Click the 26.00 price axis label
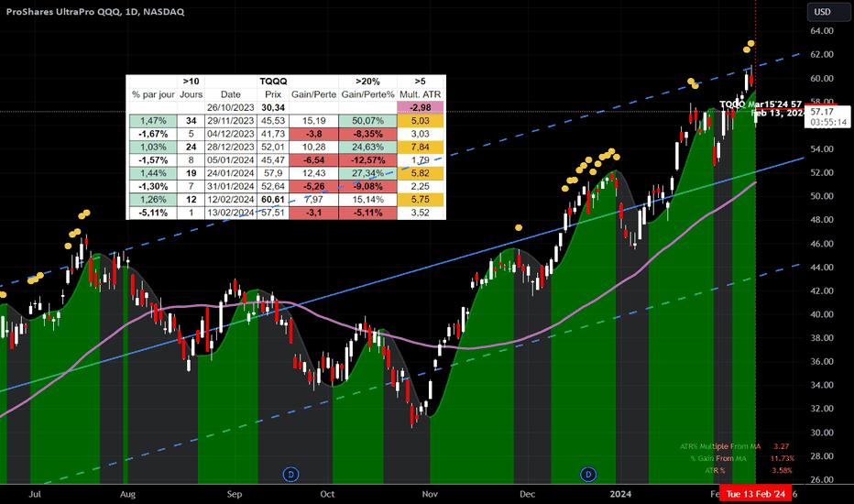Viewport: 854px width, 504px height. click(x=822, y=479)
